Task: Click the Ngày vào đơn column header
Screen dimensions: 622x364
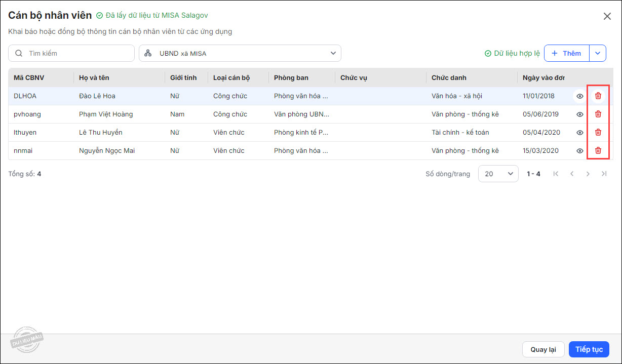Action: click(x=543, y=77)
